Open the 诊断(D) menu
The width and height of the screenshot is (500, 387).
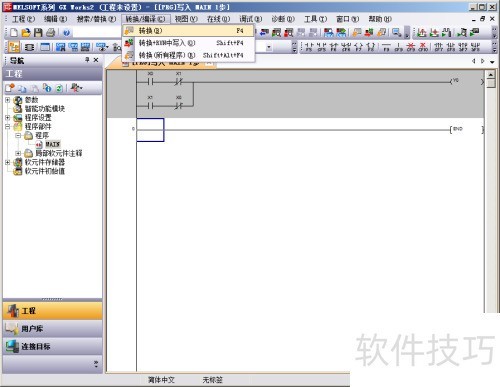(283, 19)
